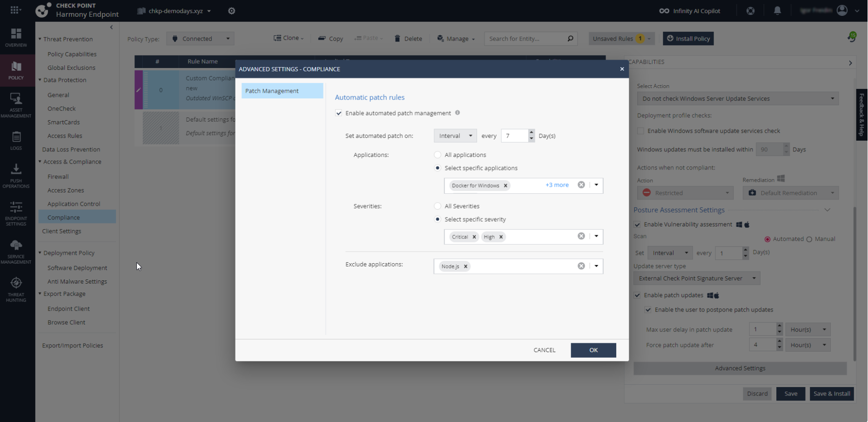This screenshot has width=868, height=422.
Task: Collapse the Posture Assessment Settings section
Action: pyautogui.click(x=827, y=210)
